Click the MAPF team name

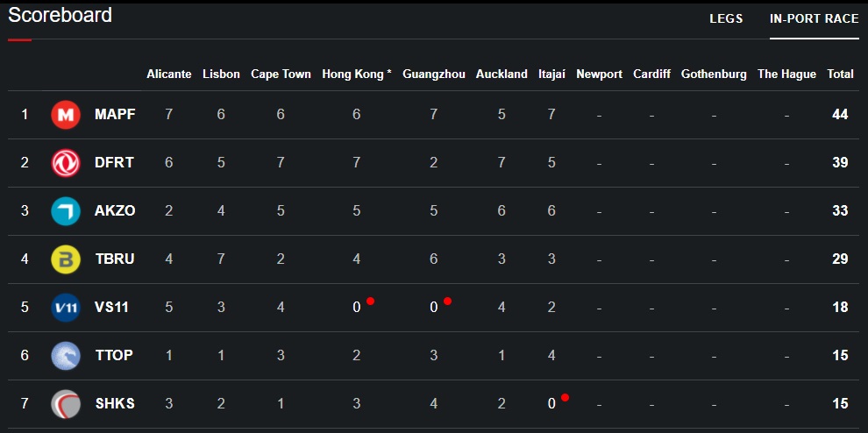click(115, 115)
